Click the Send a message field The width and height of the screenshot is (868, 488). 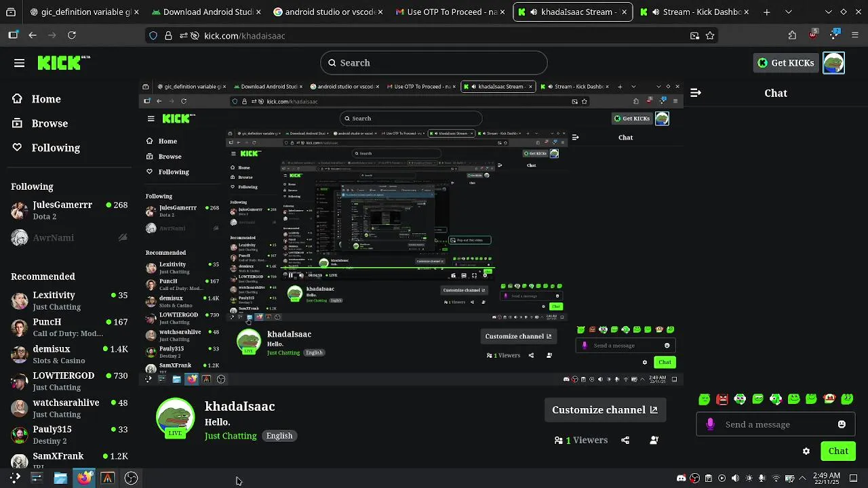coord(776,424)
